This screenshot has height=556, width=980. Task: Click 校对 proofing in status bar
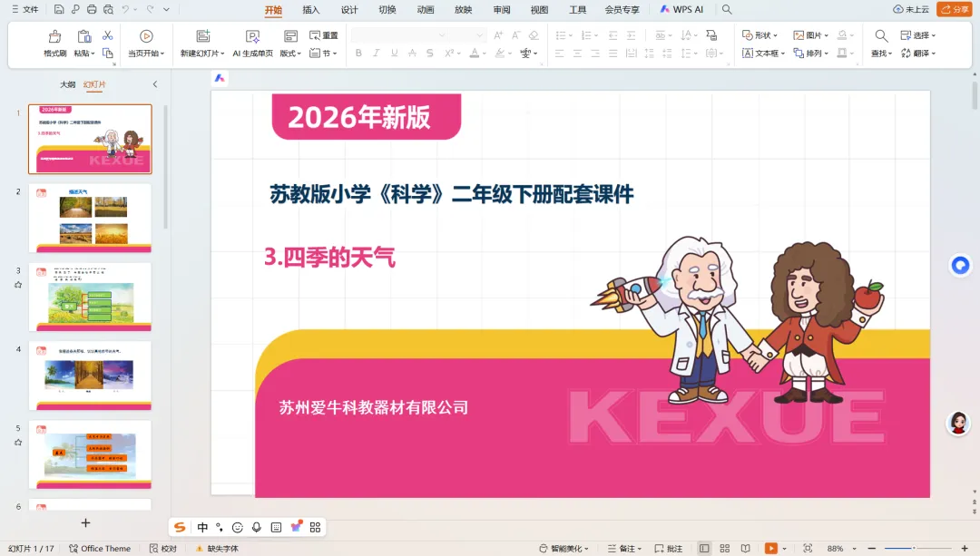tap(163, 549)
